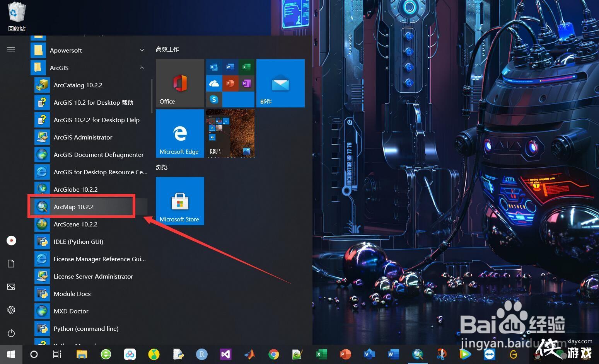Open Cortana search circle on taskbar

click(34, 354)
